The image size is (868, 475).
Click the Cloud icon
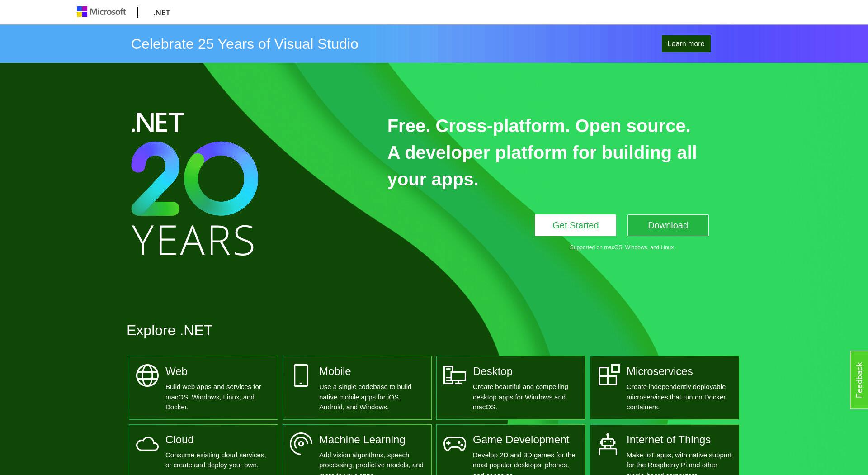click(x=147, y=444)
